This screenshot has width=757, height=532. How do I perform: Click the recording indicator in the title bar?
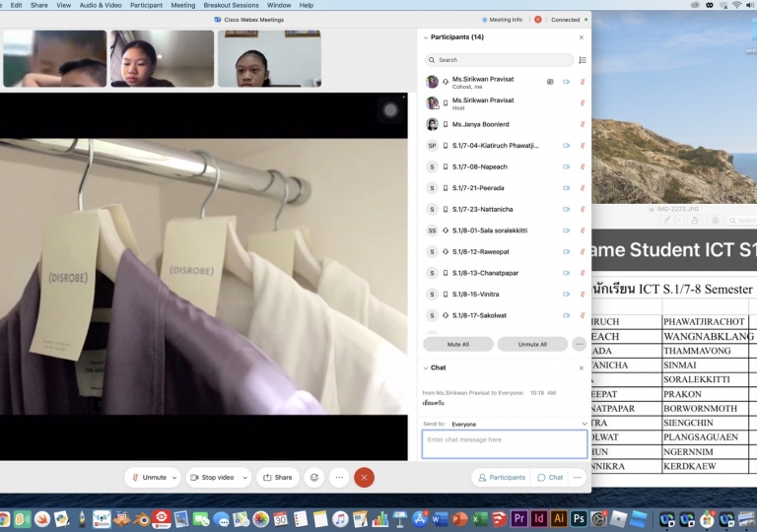click(x=538, y=20)
